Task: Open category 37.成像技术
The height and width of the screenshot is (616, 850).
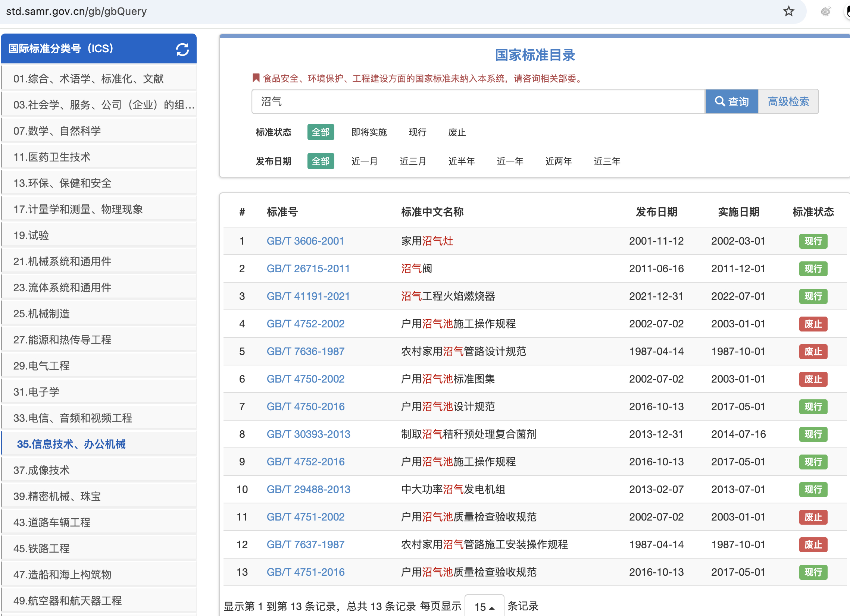Action: click(x=99, y=470)
